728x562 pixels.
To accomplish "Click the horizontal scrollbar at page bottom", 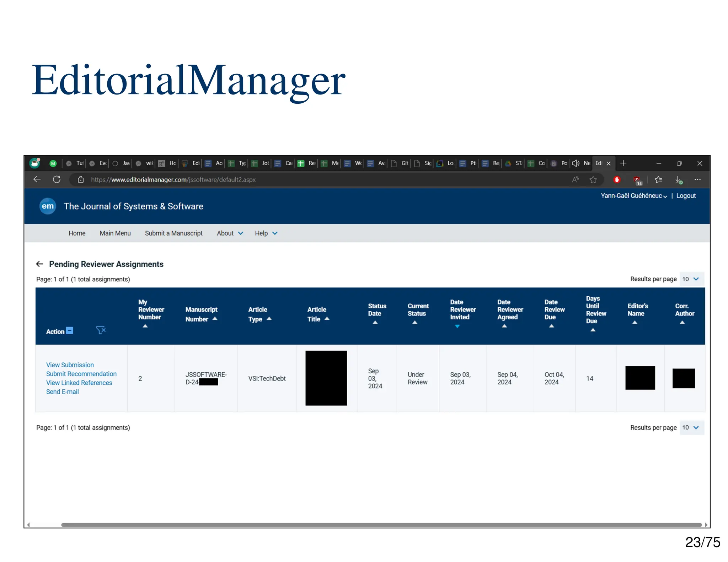I will point(381,525).
